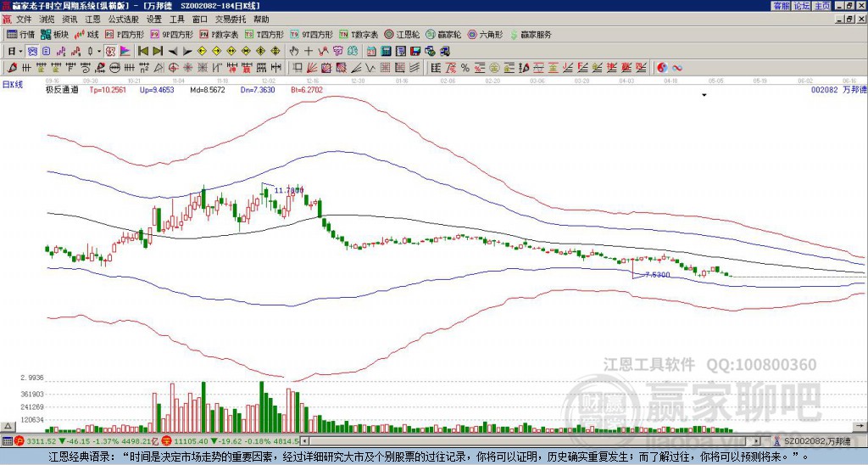868x465 pixels.
Task: Open the 六角形 hexagon tool
Action: click(485, 34)
